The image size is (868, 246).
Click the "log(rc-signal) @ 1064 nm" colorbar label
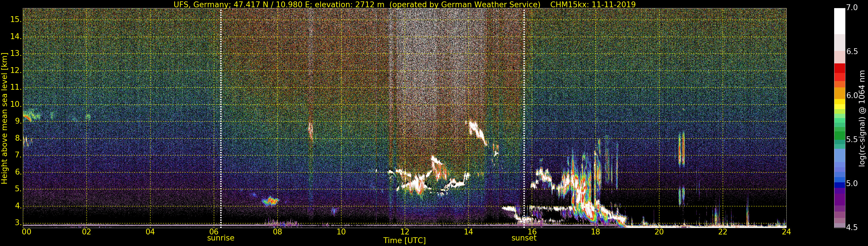pyautogui.click(x=861, y=118)
